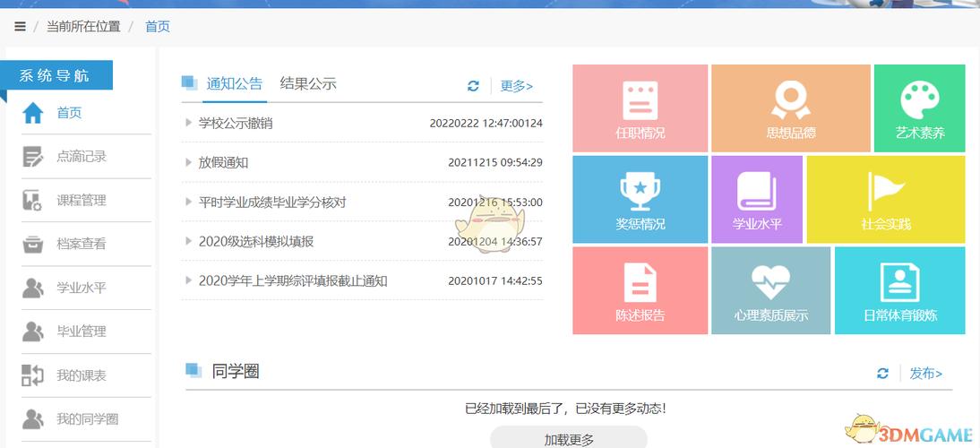The image size is (980, 448).
Task: Click the 同学圈 section heading
Action: (235, 372)
